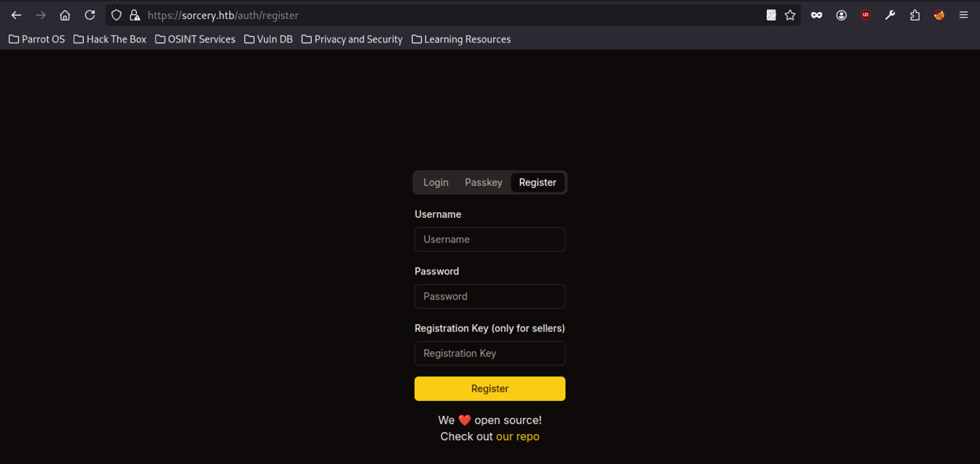Screen dimensions: 980x464
Task: Open the uBlock Origin extension popup
Action: click(865, 15)
